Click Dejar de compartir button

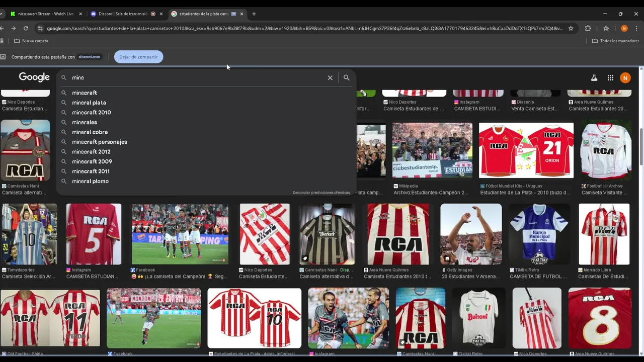[138, 57]
